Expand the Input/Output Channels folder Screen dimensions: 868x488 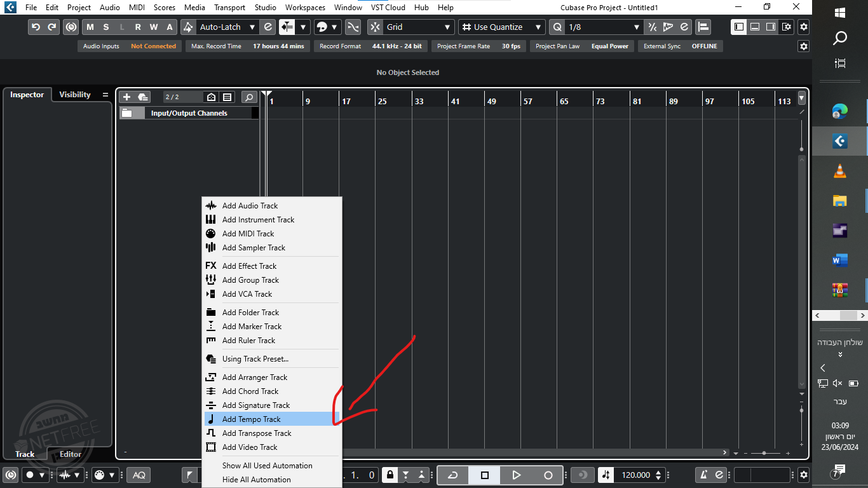127,113
